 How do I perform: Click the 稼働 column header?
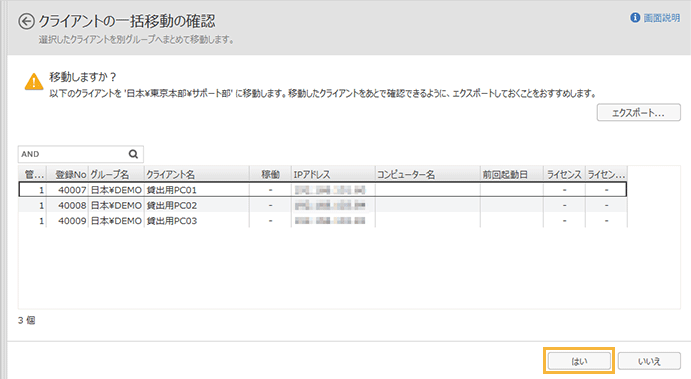(270, 175)
